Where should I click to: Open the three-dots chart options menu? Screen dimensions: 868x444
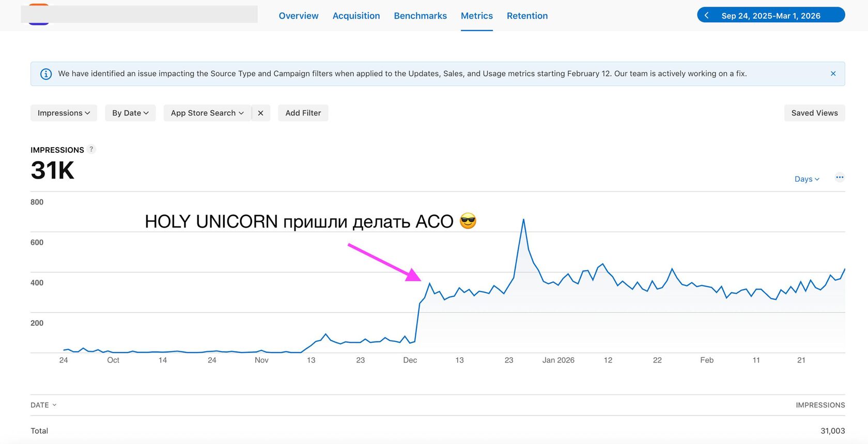[840, 178]
